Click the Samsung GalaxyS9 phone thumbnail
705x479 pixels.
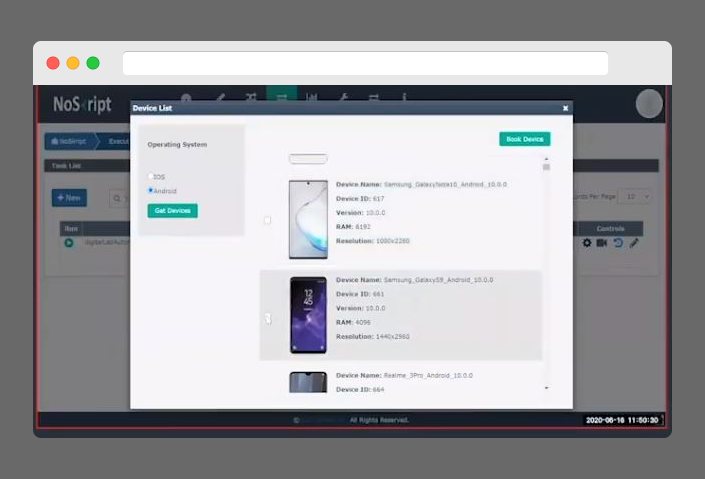(308, 315)
